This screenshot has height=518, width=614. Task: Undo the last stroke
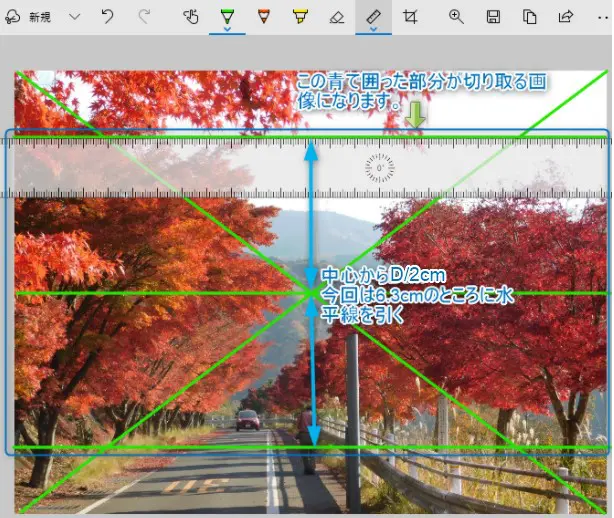[x=107, y=17]
